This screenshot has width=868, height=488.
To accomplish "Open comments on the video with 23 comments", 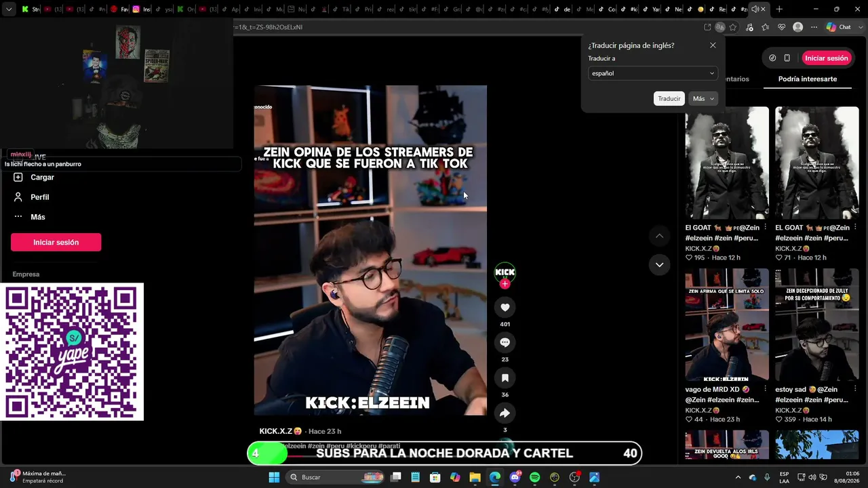I will click(x=505, y=343).
